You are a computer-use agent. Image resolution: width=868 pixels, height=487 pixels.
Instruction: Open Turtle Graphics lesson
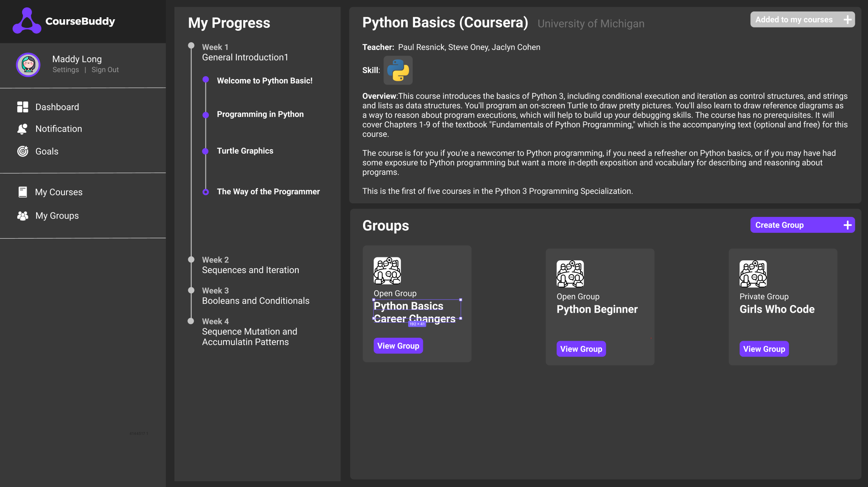[245, 151]
